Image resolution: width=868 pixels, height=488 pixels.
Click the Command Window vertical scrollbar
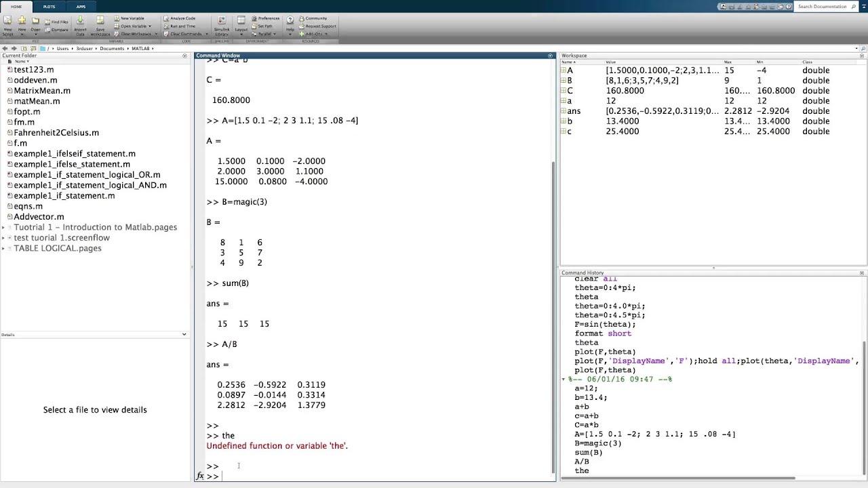click(x=554, y=317)
